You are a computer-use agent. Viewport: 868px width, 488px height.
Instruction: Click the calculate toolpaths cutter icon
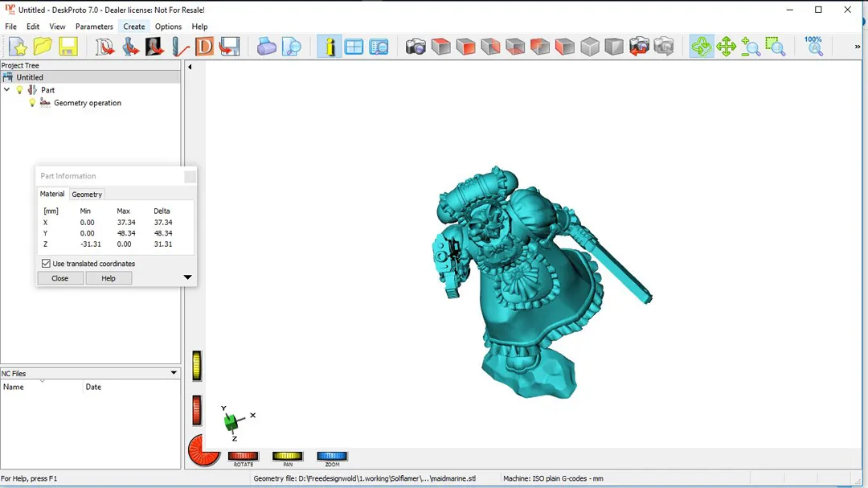click(x=180, y=47)
